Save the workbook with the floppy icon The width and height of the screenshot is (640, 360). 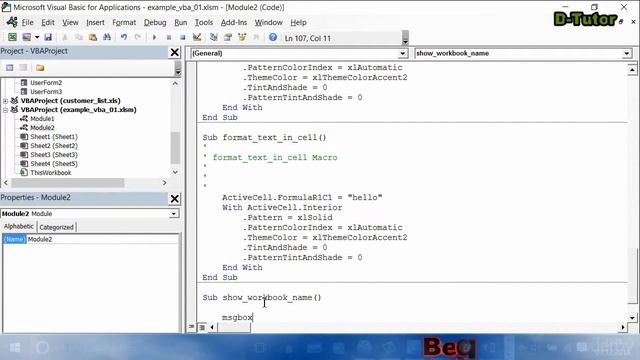tap(48, 38)
